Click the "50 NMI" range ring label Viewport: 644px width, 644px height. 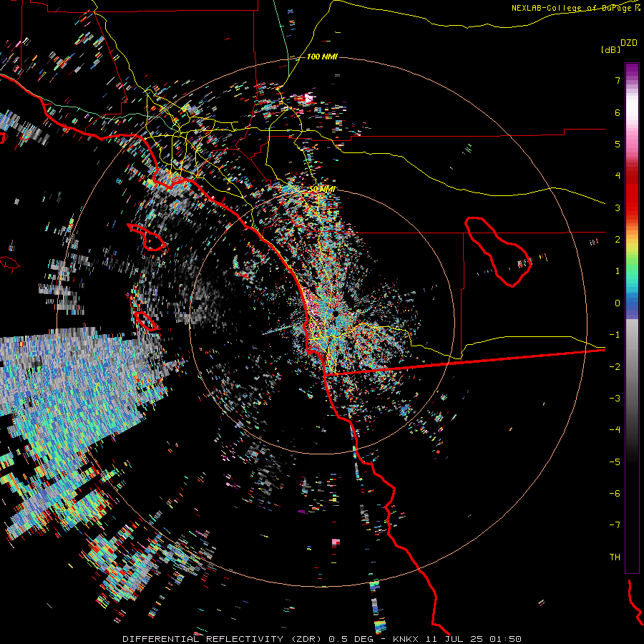323,189
